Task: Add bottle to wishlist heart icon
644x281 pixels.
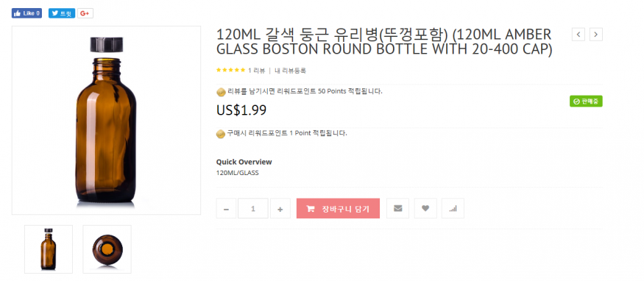Action: pos(425,208)
